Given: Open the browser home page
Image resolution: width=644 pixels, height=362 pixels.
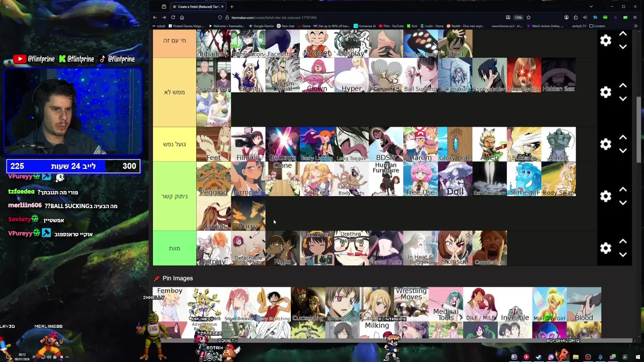Looking at the screenshot, I should click(182, 18).
